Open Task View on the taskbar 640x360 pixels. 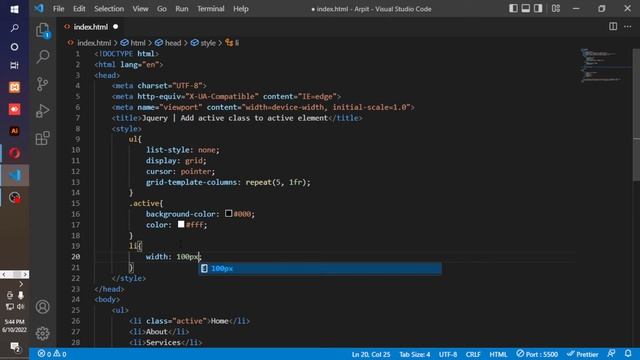[x=14, y=65]
